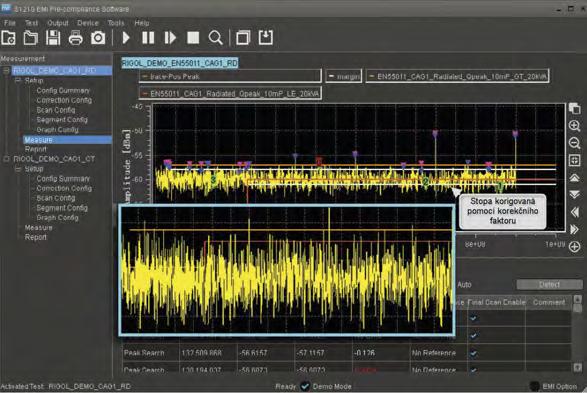
Task: Toggle the trace-Pos Peak legend entry
Action: coord(230,76)
